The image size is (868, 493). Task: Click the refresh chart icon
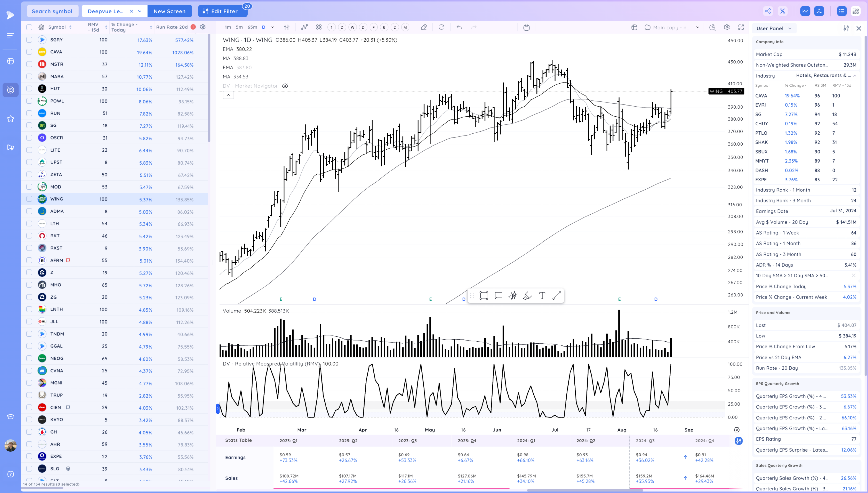[441, 27]
